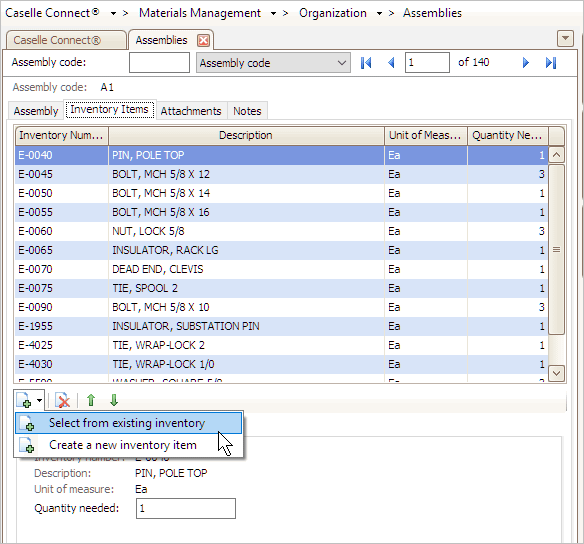Select row E-0045
Image resolution: width=584 pixels, height=544 pixels.
pyautogui.click(x=281, y=174)
